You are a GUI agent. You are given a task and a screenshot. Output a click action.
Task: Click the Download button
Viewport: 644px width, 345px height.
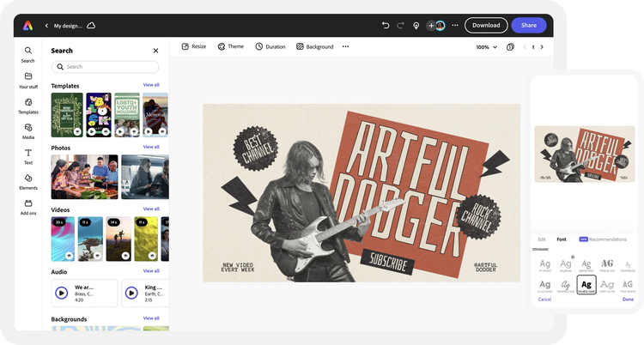click(486, 25)
